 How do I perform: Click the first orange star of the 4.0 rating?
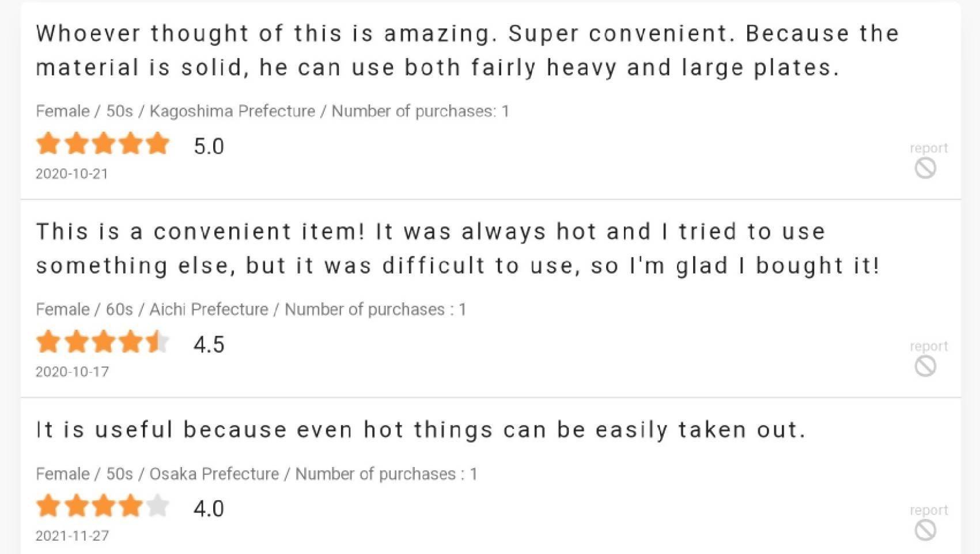pyautogui.click(x=48, y=506)
